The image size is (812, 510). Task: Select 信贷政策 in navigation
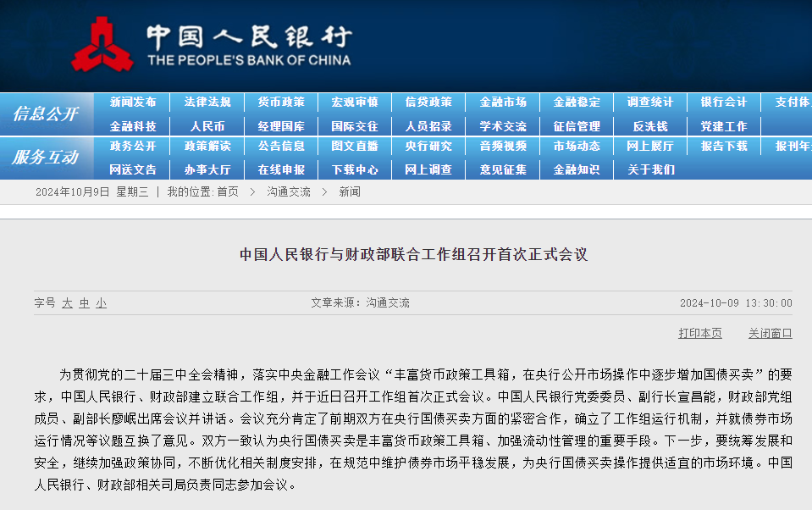pos(428,103)
